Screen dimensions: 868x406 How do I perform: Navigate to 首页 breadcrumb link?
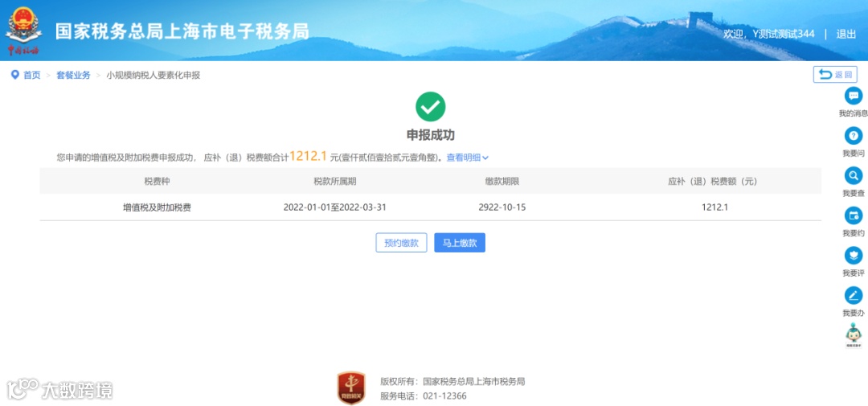pyautogui.click(x=31, y=76)
